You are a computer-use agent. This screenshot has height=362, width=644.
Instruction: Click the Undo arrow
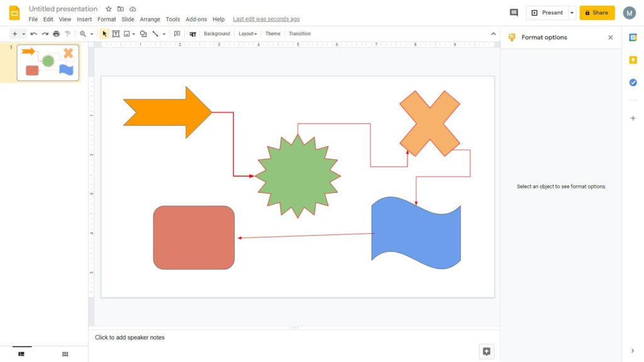click(x=34, y=34)
